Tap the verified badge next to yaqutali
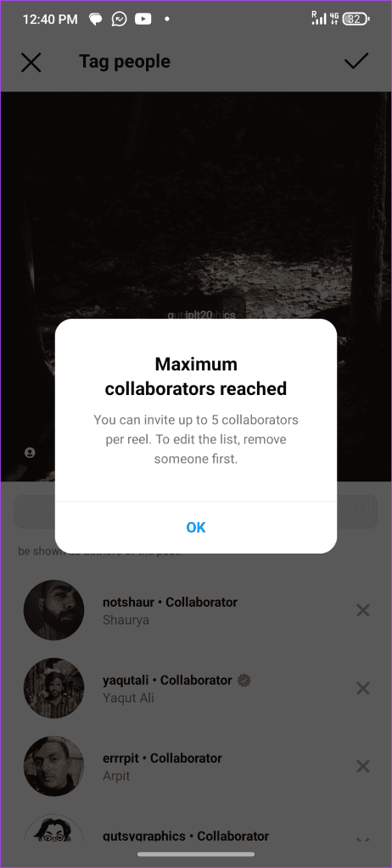 (x=243, y=681)
